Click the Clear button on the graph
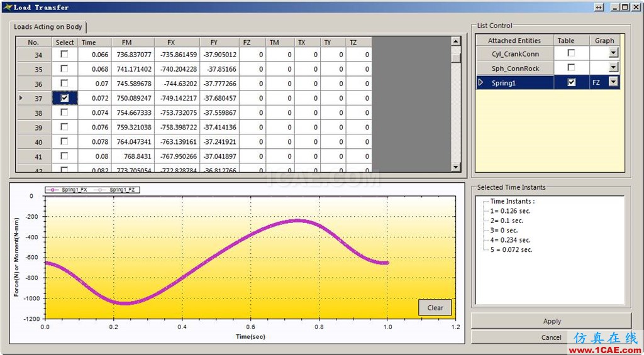The width and height of the screenshot is (644, 355). pyautogui.click(x=435, y=308)
